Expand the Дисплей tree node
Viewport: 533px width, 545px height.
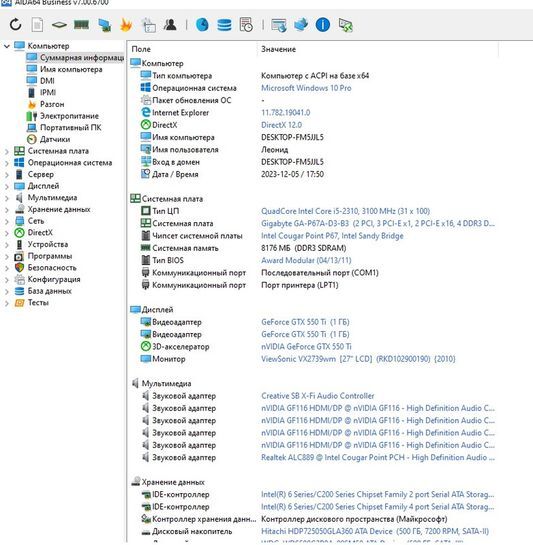click(x=7, y=186)
